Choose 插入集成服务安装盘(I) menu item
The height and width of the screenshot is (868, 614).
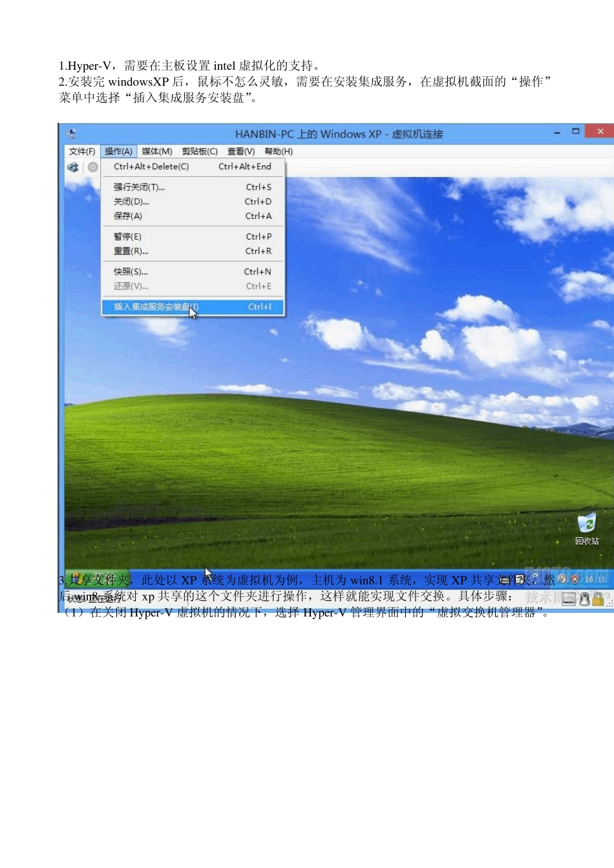(193, 307)
